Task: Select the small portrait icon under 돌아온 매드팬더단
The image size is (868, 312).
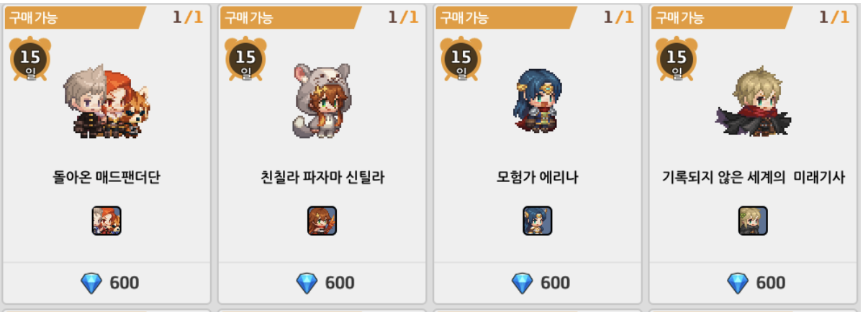Action: (107, 221)
